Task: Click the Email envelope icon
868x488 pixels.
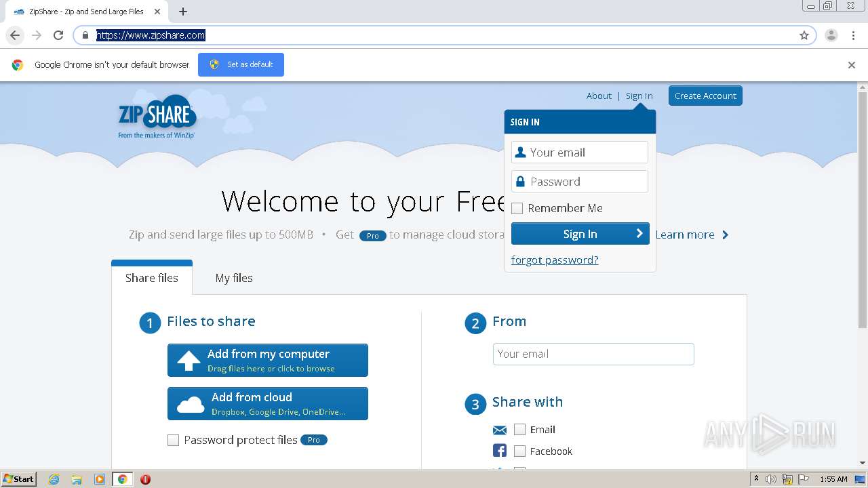Action: (x=500, y=430)
